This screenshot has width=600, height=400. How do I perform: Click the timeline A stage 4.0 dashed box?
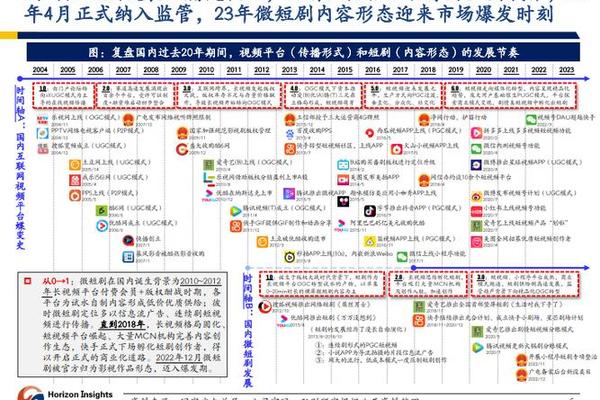[323, 95]
